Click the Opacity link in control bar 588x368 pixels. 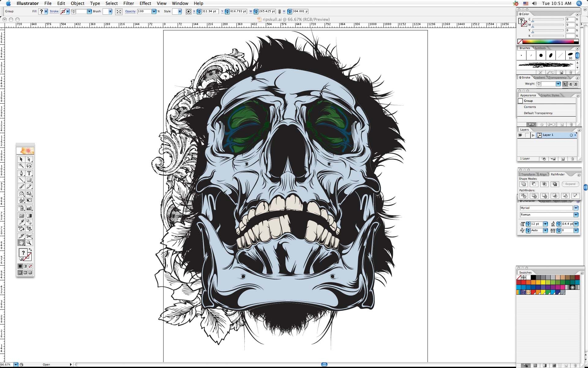click(x=130, y=11)
